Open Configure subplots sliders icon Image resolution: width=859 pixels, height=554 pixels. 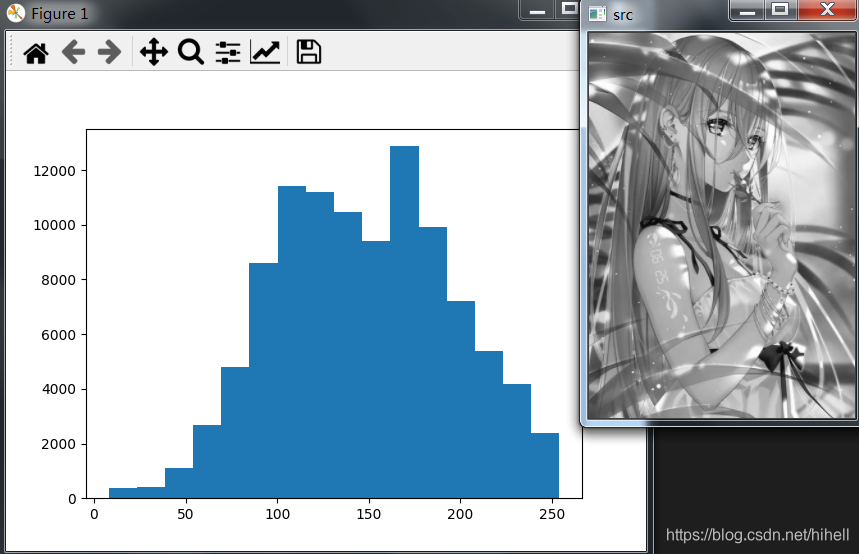coord(228,53)
